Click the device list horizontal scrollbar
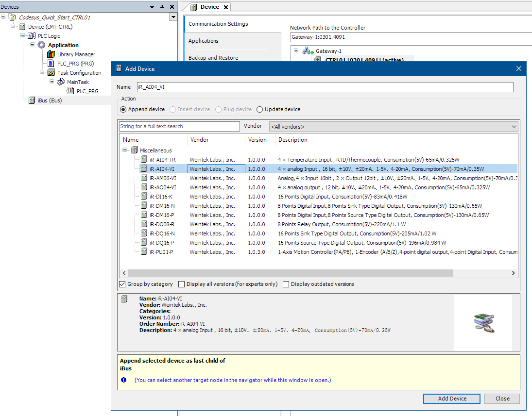 click(291, 273)
